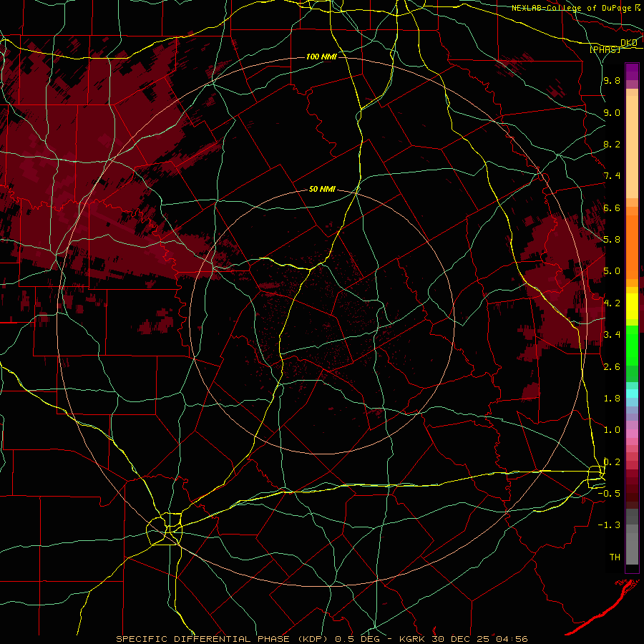Image resolution: width=644 pixels, height=644 pixels.
Task: Click the Specific Differential Phase caption text
Action: tap(321, 639)
